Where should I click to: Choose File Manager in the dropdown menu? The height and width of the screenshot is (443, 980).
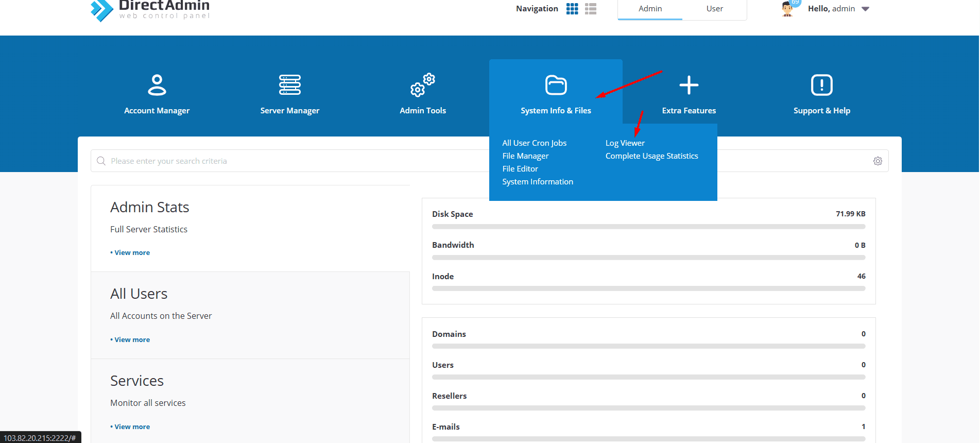[525, 156]
